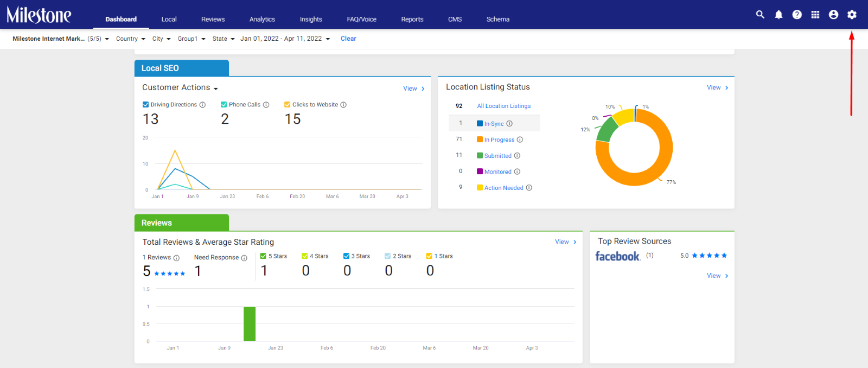Select the orange In Progress color swatch

[x=480, y=139]
